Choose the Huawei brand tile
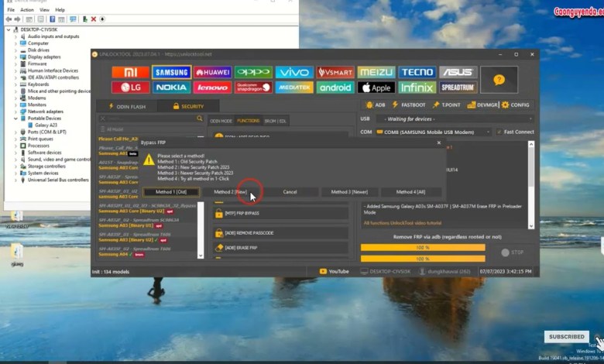The width and height of the screenshot is (604, 364). [x=212, y=73]
